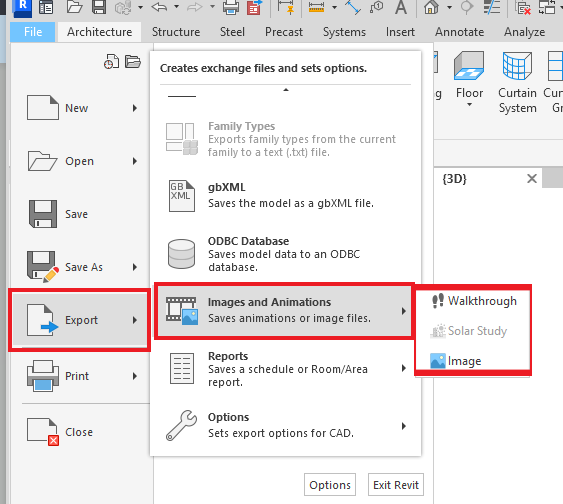Click the grayed-out Family Types entry
This screenshot has width=563, height=504.
(x=285, y=139)
